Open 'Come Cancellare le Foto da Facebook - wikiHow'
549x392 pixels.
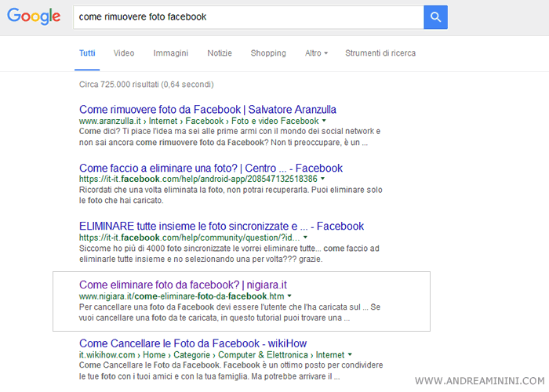pos(193,343)
